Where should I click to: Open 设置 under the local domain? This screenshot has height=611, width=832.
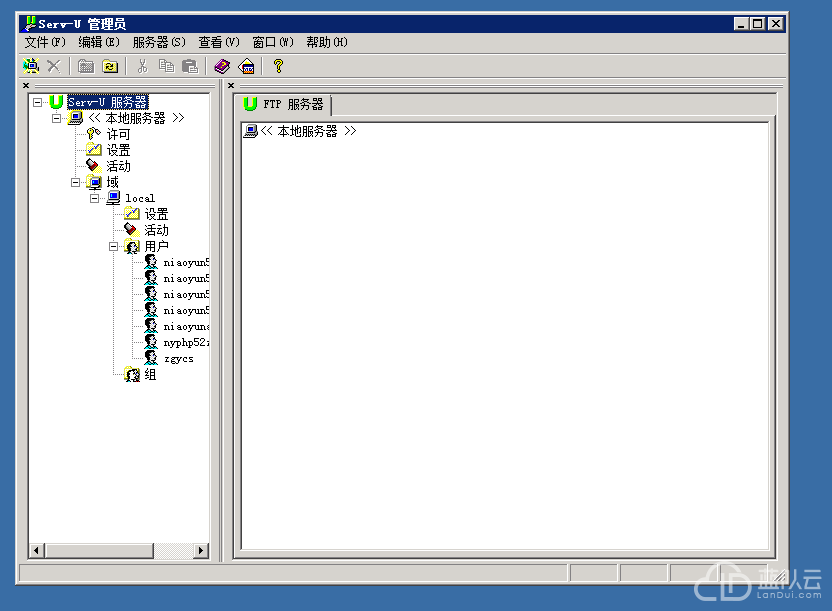[156, 214]
